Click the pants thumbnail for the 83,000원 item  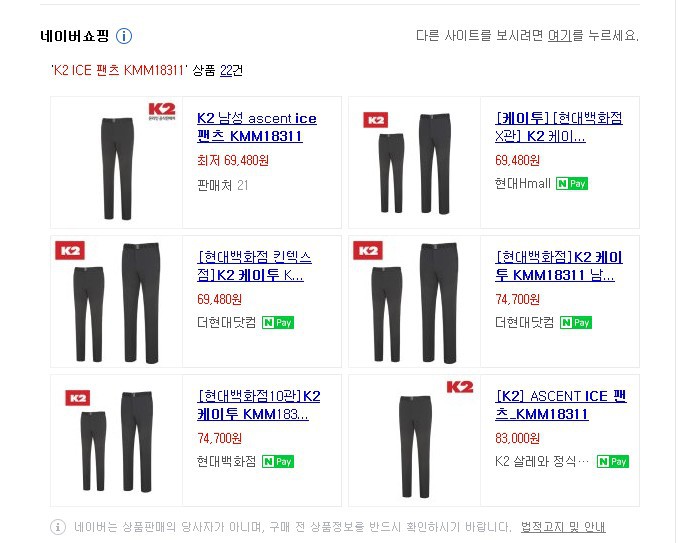point(415,446)
